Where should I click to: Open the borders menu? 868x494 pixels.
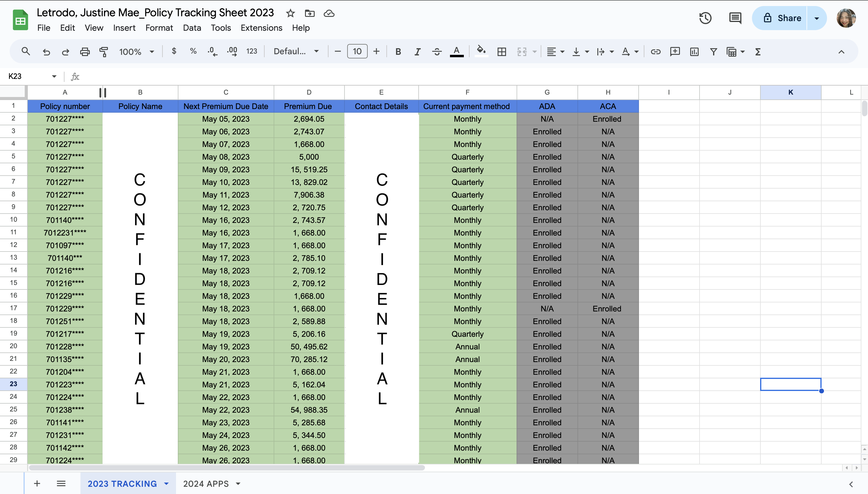pyautogui.click(x=502, y=52)
